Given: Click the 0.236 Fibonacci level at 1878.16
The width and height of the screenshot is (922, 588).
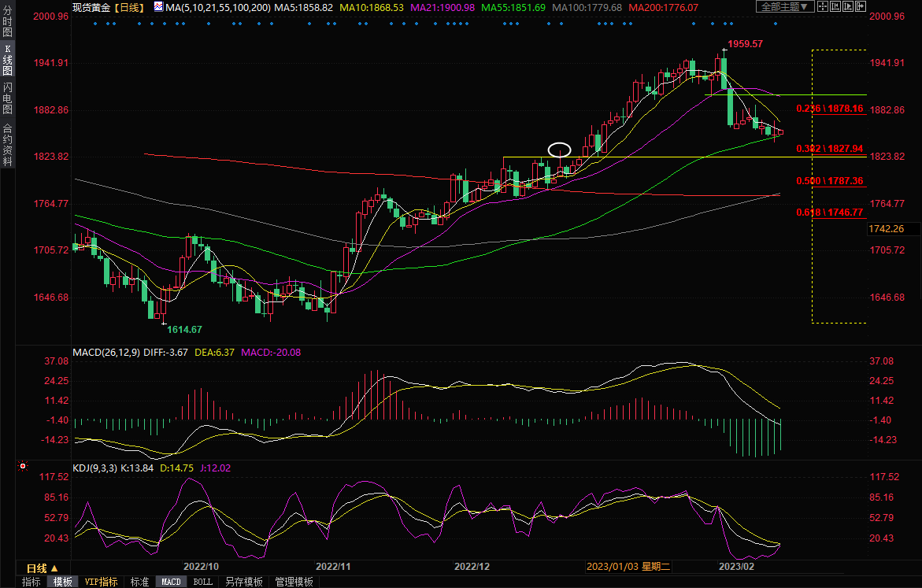Looking at the screenshot, I should click(829, 109).
